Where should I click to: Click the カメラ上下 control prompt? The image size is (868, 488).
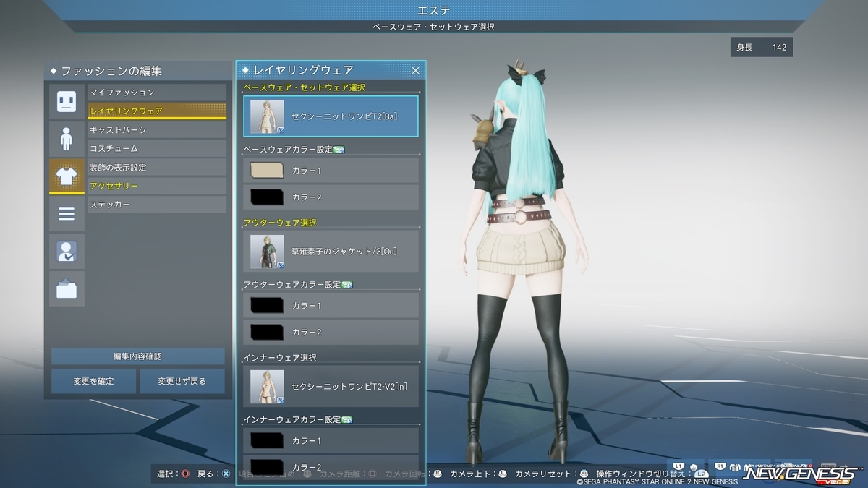pos(477,474)
